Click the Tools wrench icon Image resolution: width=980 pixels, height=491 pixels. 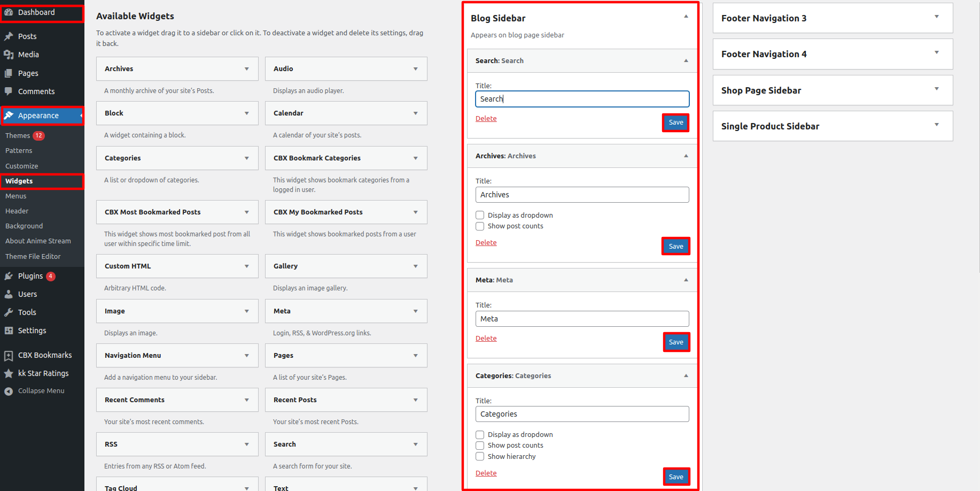9,312
